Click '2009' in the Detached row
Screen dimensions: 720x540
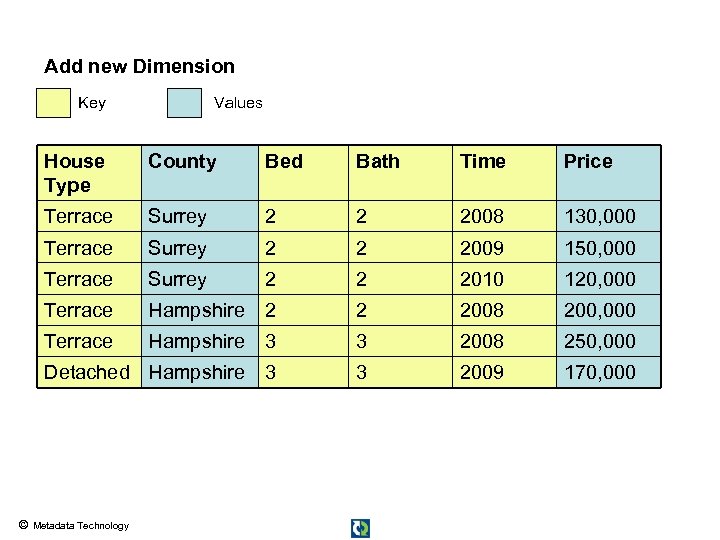504,372
